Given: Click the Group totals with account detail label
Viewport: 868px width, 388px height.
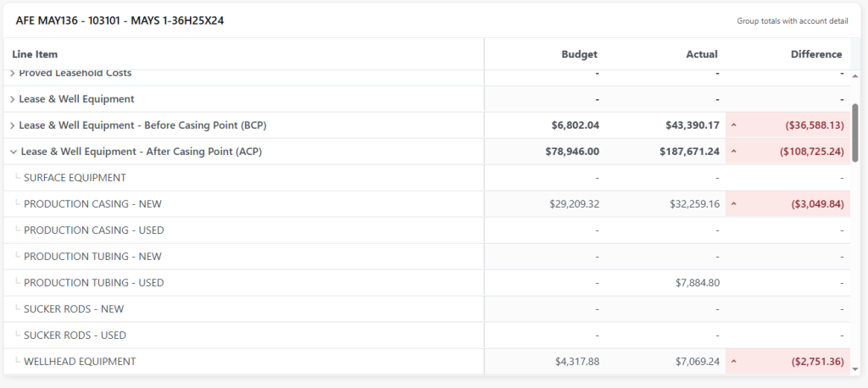Looking at the screenshot, I should tap(791, 21).
